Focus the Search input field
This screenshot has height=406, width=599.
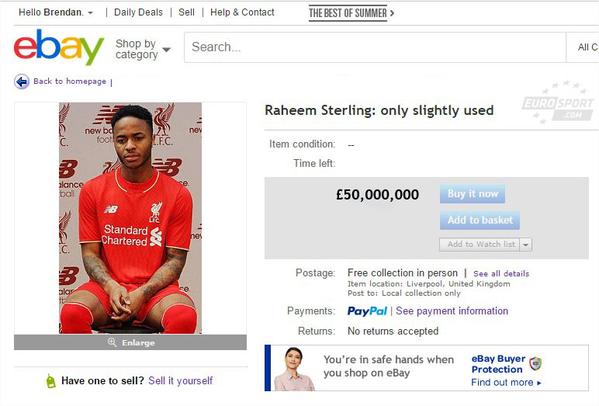tap(375, 47)
